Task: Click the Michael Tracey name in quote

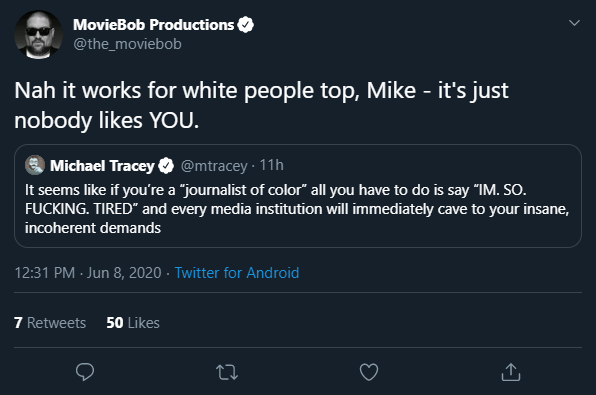Action: coord(102,166)
